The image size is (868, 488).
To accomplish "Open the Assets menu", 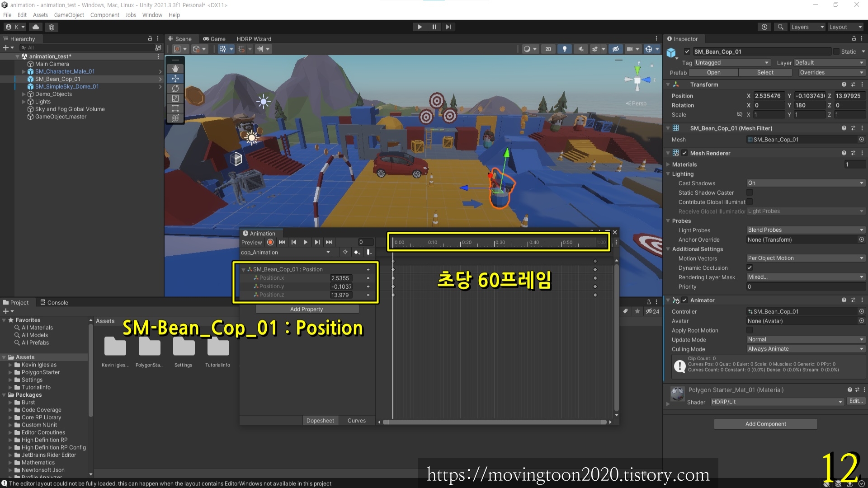I will coord(40,15).
